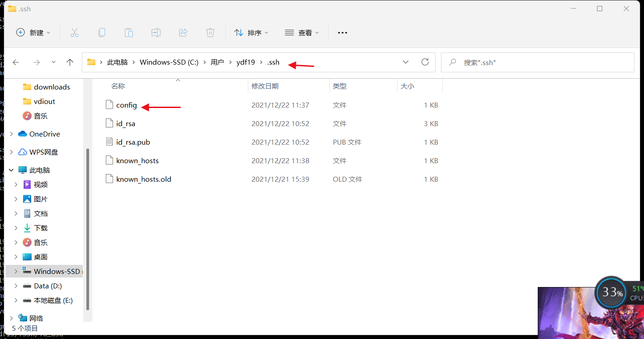Click the 33% CPU monitor widget

[611, 292]
